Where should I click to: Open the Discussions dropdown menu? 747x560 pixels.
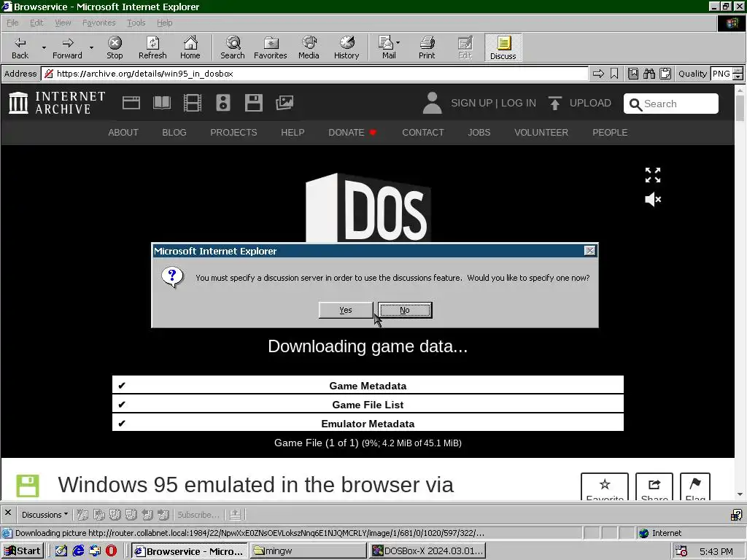tap(44, 515)
